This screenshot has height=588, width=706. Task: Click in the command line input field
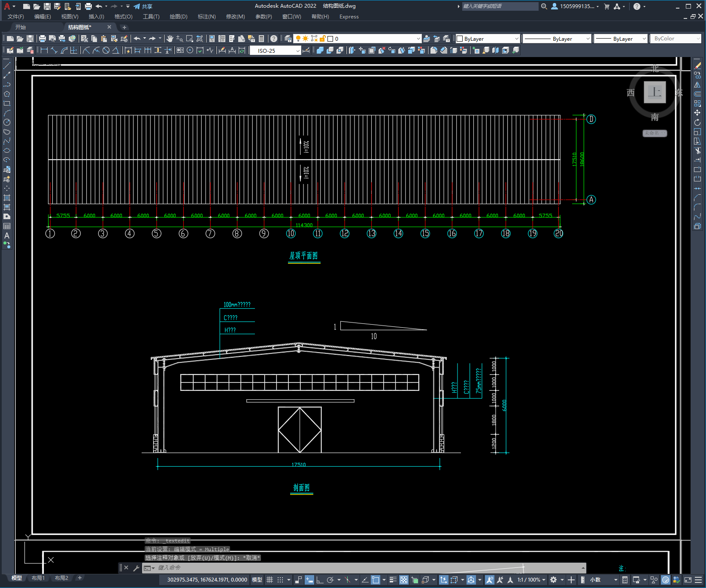[x=365, y=568]
